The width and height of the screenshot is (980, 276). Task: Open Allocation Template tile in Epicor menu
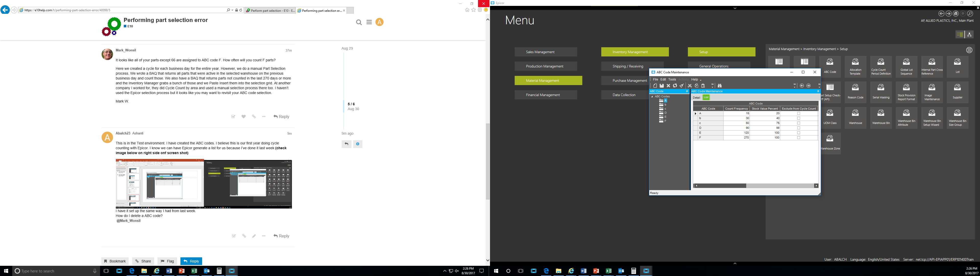[x=855, y=67]
